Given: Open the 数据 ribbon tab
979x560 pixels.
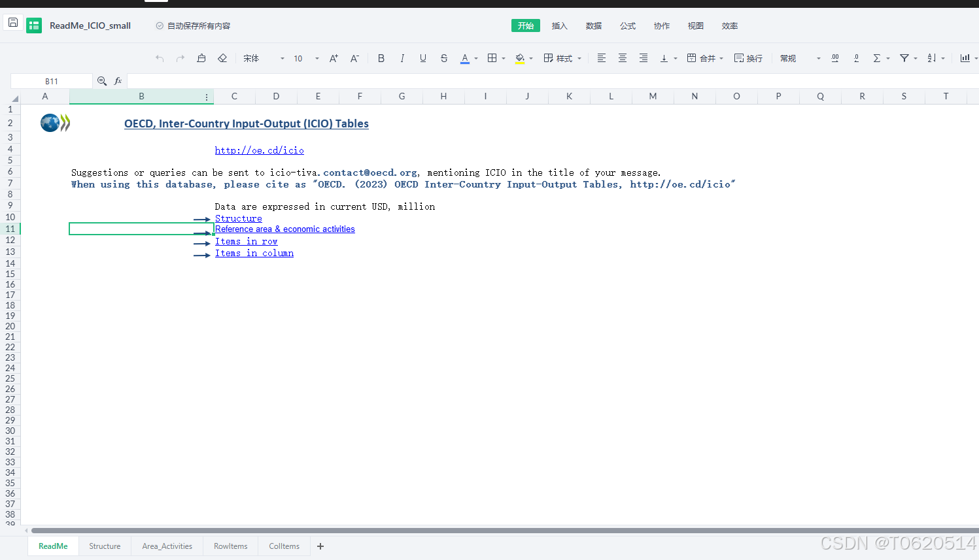Looking at the screenshot, I should coord(594,25).
